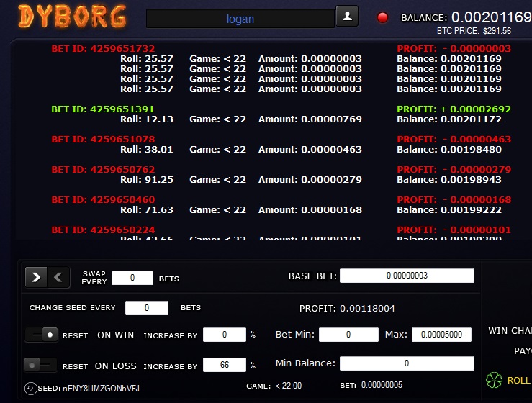Click the GAME: < 22.00 text

click(274, 386)
